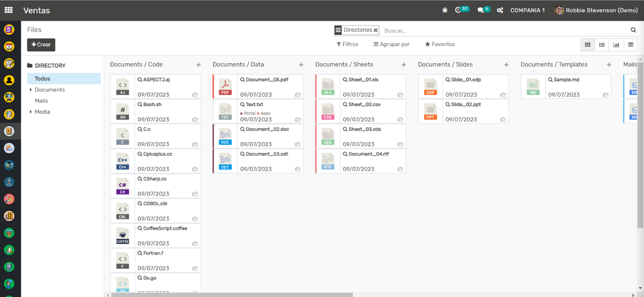The width and height of the screenshot is (644, 297).
Task: Open the Favoritos menu
Action: pos(440,44)
